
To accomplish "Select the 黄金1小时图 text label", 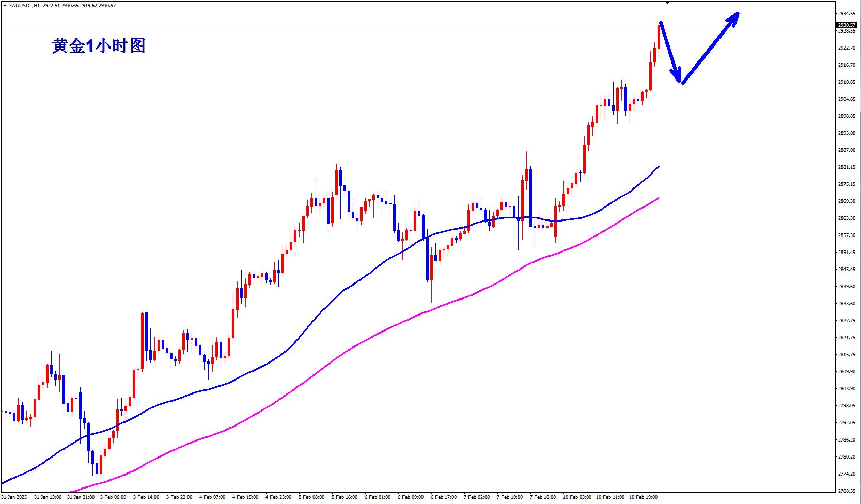I will 99,46.
